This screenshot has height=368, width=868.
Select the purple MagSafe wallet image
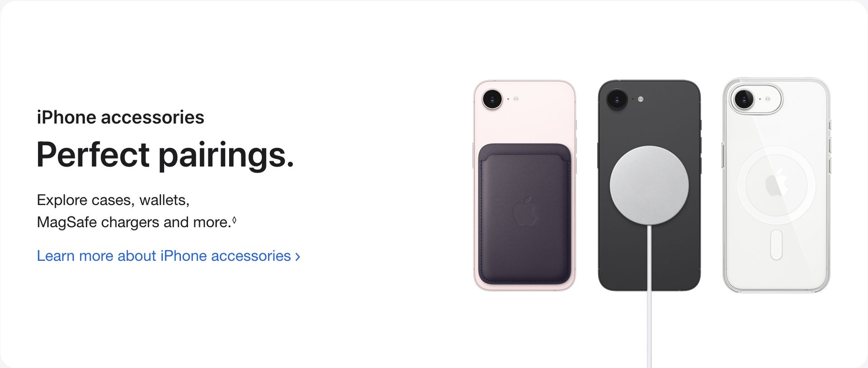click(524, 214)
